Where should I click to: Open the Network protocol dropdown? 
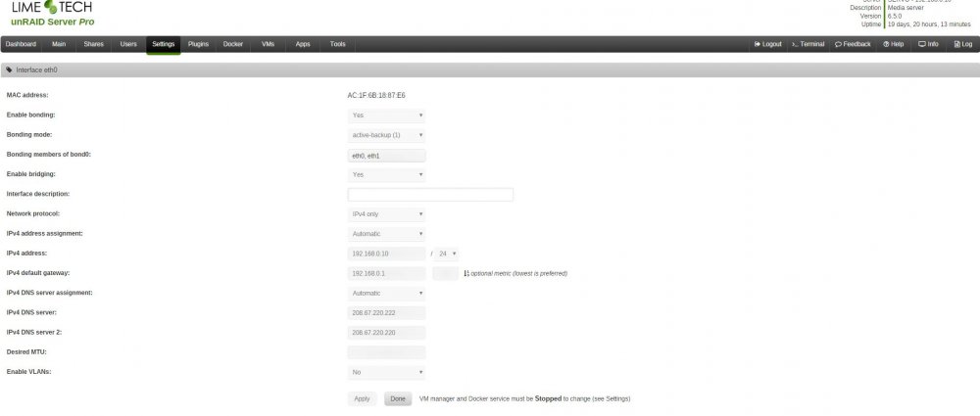pos(386,214)
